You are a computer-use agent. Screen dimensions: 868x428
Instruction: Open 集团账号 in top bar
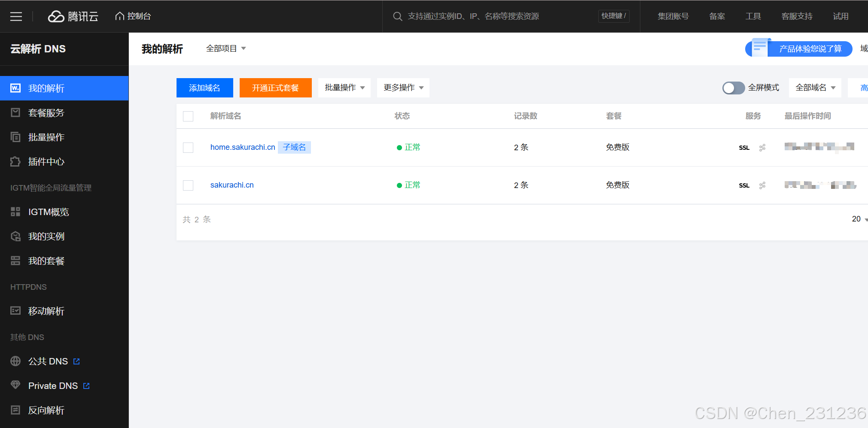point(673,16)
